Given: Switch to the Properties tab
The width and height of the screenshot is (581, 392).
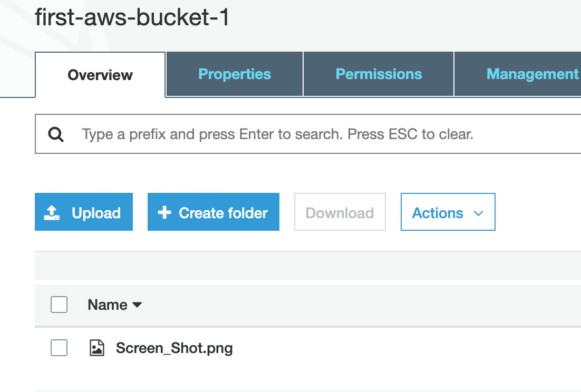Looking at the screenshot, I should 234,74.
